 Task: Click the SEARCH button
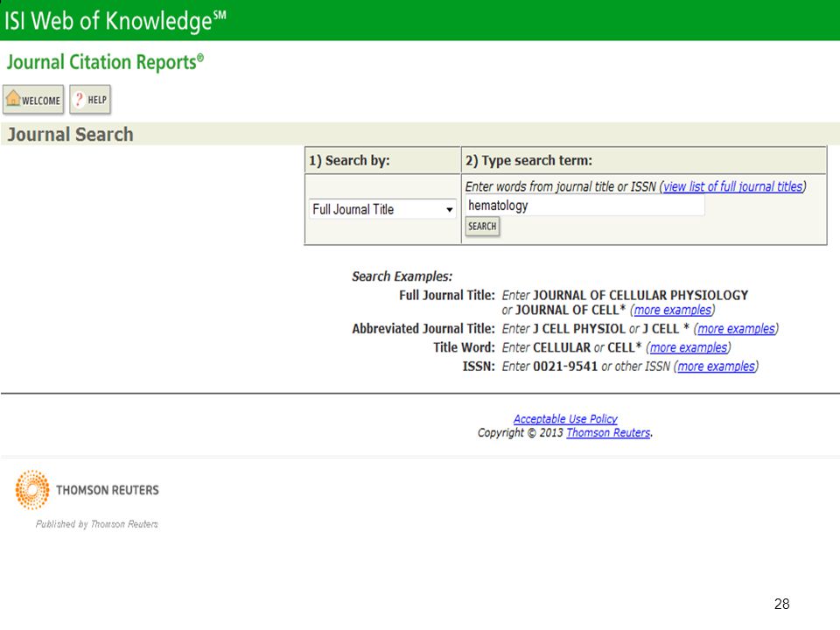[482, 227]
